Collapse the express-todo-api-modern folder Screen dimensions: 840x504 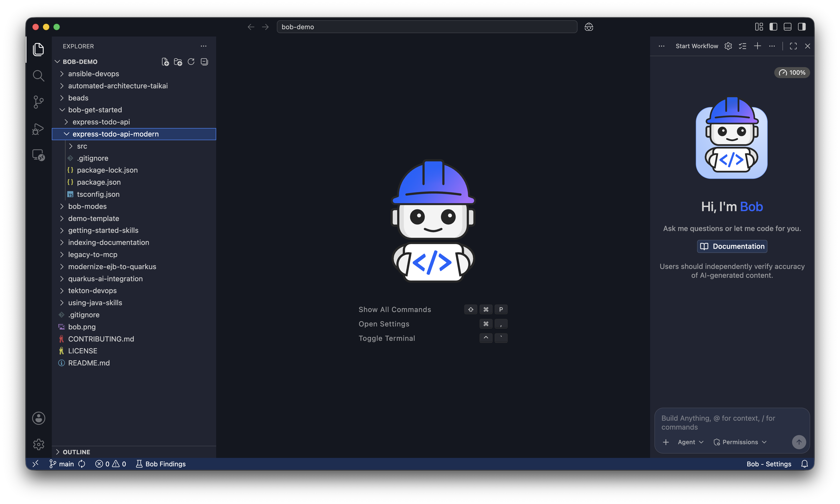point(134,134)
